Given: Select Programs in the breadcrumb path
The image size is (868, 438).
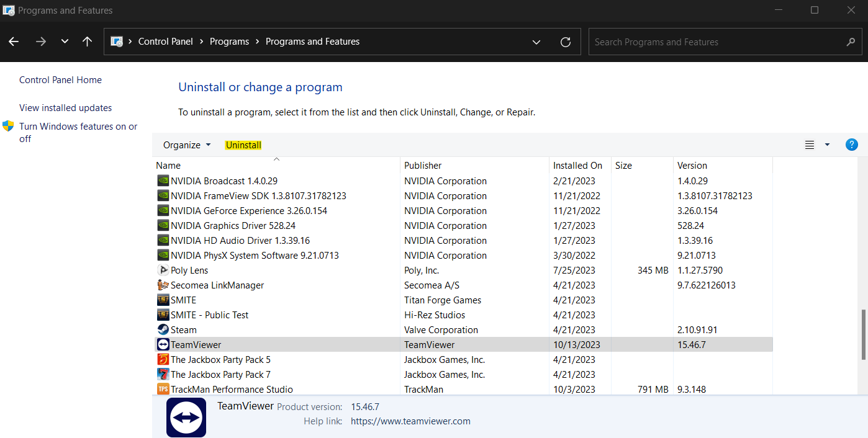Looking at the screenshot, I should 229,42.
